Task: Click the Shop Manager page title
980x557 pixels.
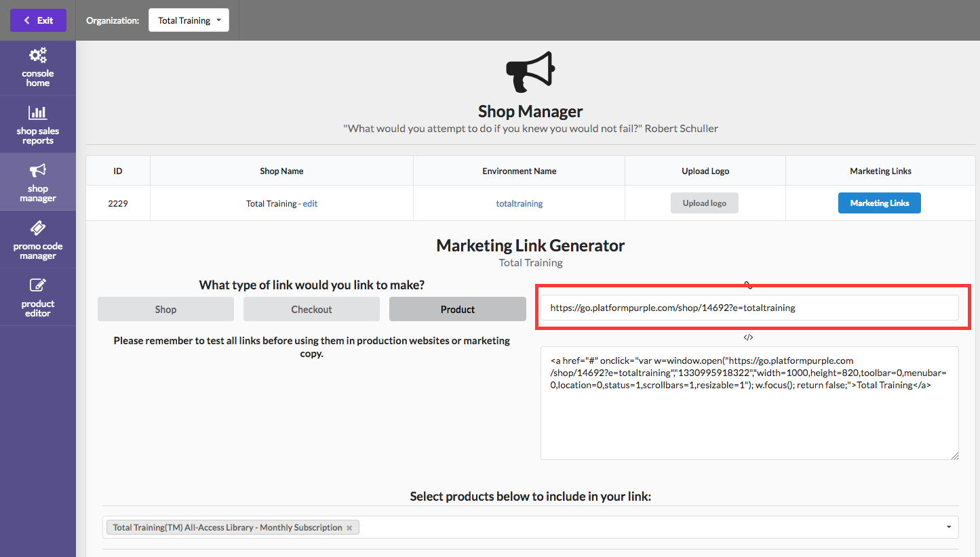Action: 530,111
